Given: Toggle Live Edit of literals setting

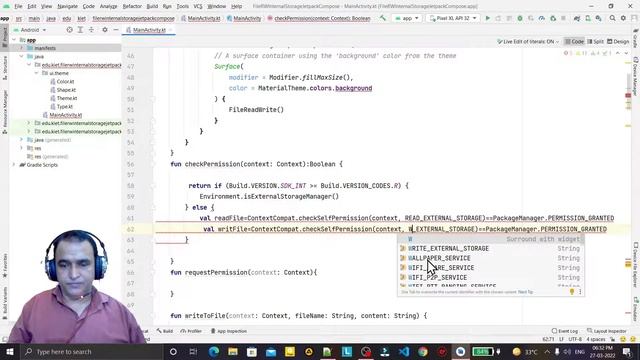Looking at the screenshot, I should click(528, 42).
